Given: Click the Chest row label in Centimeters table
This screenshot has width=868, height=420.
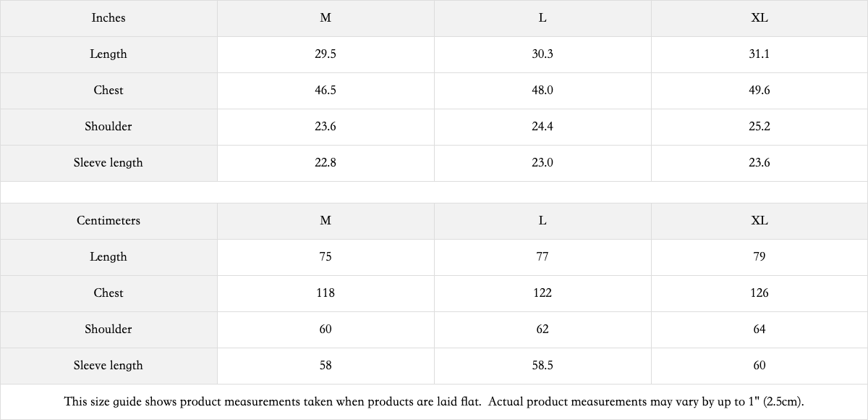Looking at the screenshot, I should point(109,293).
